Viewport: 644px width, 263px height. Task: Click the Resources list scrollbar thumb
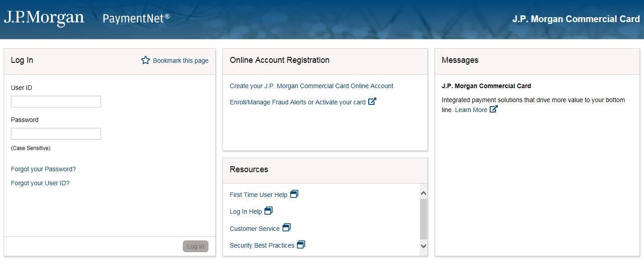pyautogui.click(x=423, y=219)
